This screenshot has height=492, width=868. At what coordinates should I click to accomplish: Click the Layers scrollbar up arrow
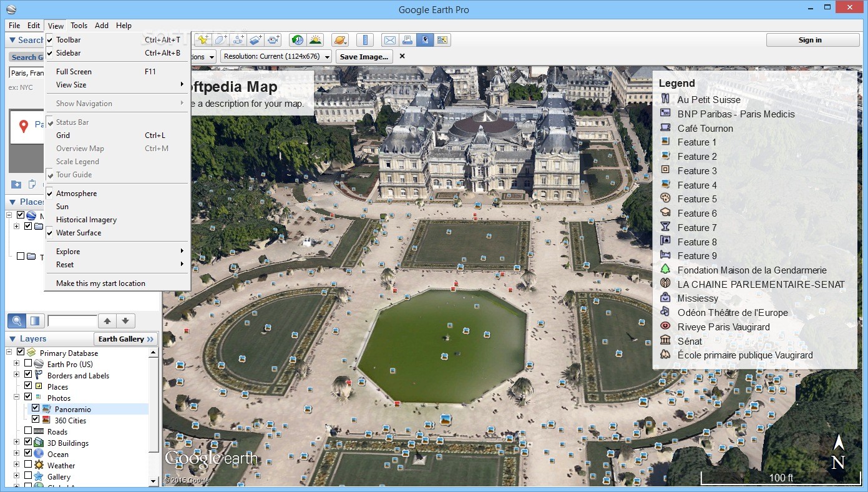point(154,353)
